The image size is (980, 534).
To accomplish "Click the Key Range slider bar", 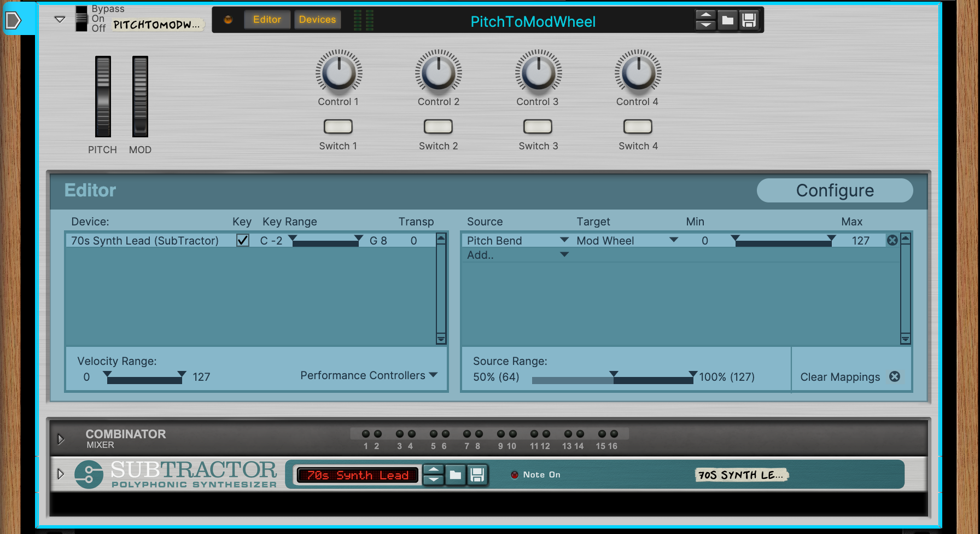I will click(x=325, y=241).
